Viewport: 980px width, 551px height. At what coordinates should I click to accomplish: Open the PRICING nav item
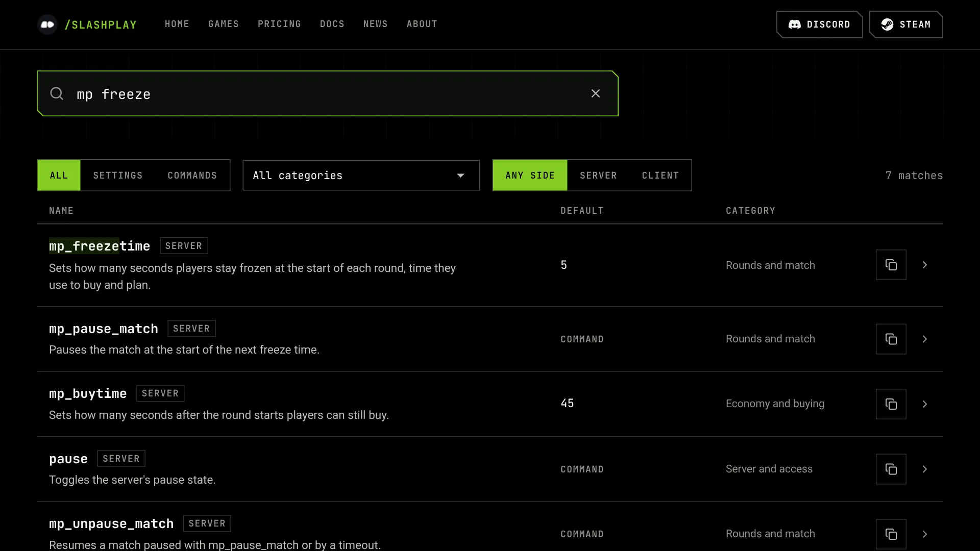coord(280,24)
